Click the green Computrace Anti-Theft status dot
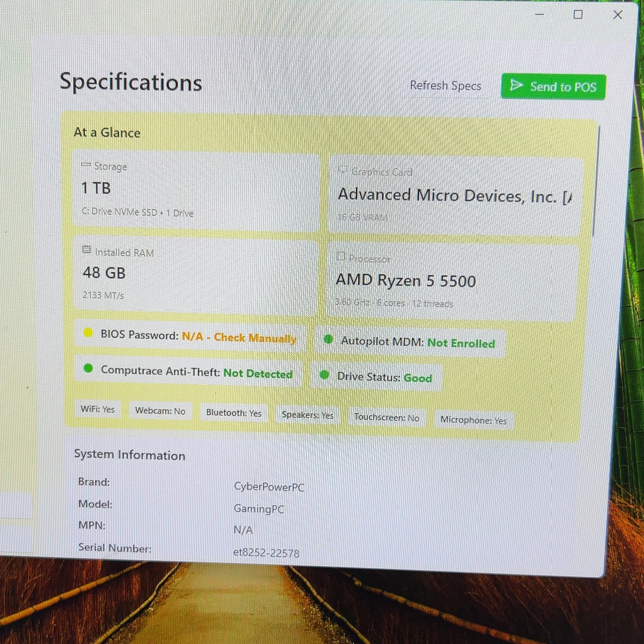This screenshot has height=644, width=644. pos(88,369)
